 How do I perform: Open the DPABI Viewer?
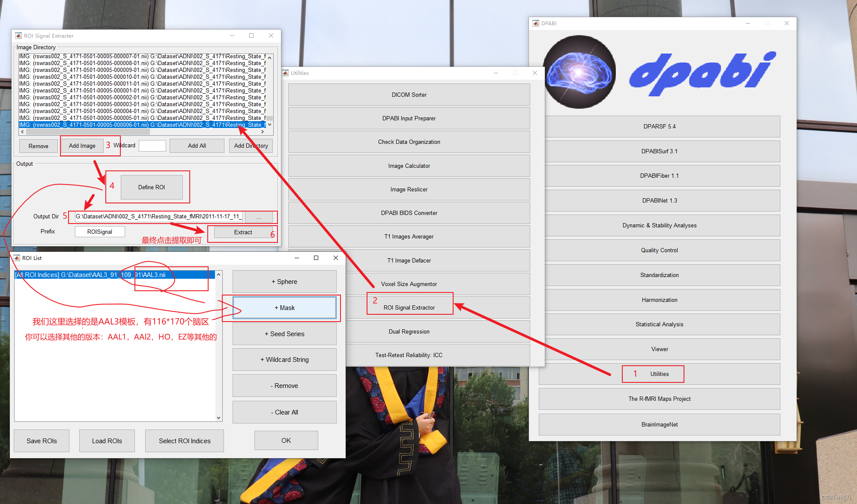(x=659, y=349)
